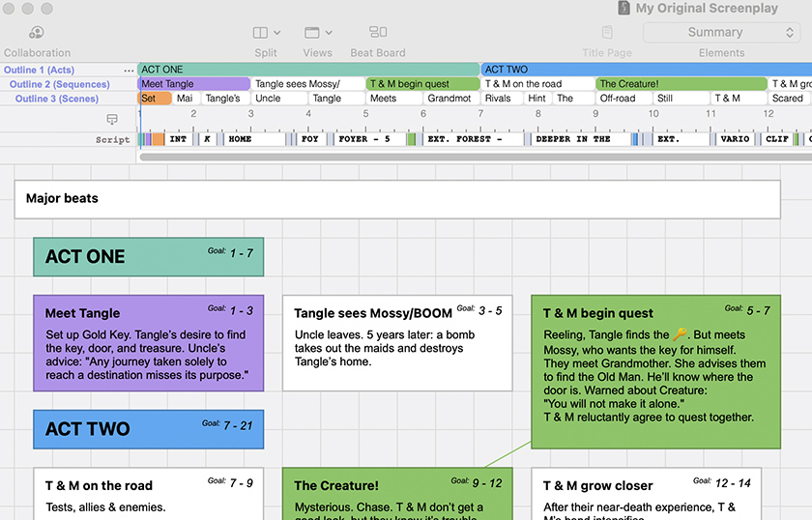
Task: Expand the Views dropdown arrow
Action: pyautogui.click(x=329, y=33)
